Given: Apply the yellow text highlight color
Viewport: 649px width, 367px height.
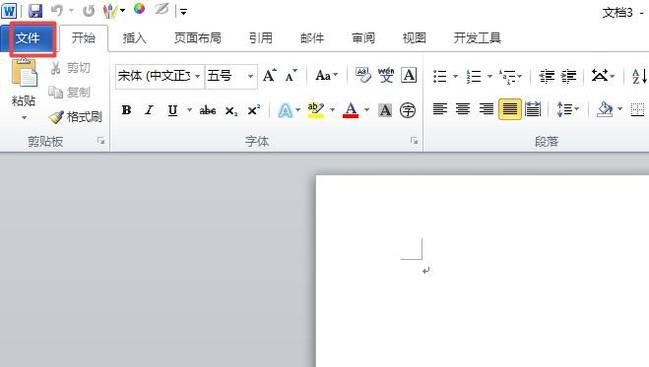Looking at the screenshot, I should point(316,110).
